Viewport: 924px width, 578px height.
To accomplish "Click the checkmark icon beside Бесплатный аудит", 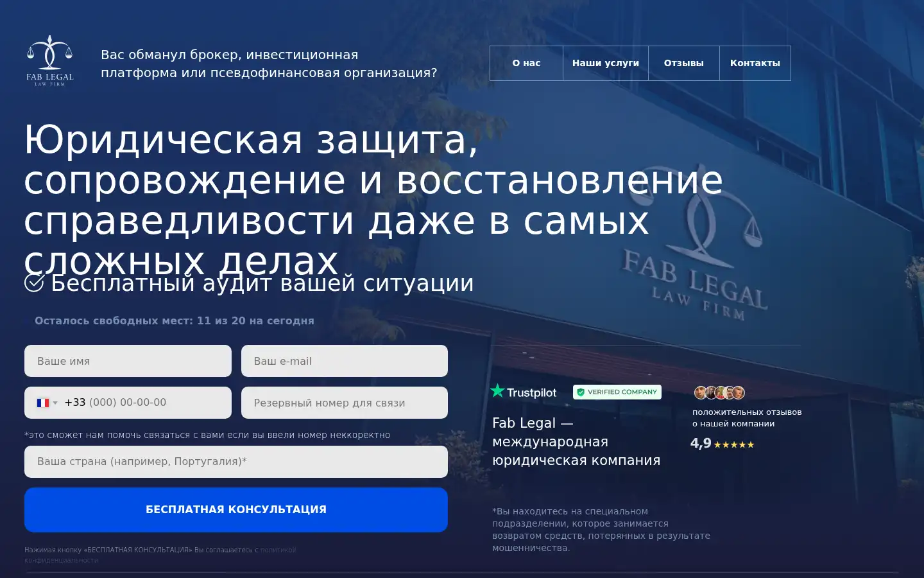I will [34, 283].
